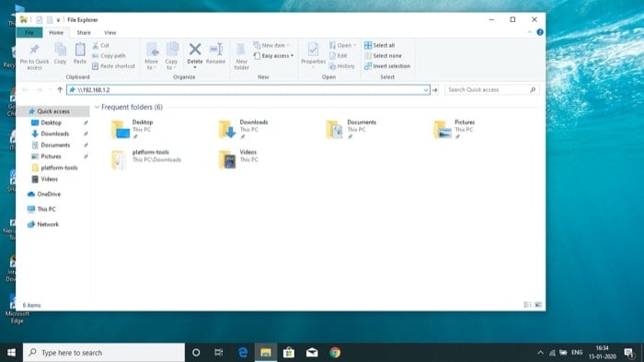Open Microsoft Edge from the taskbar
The height and width of the screenshot is (362, 644).
point(243,353)
